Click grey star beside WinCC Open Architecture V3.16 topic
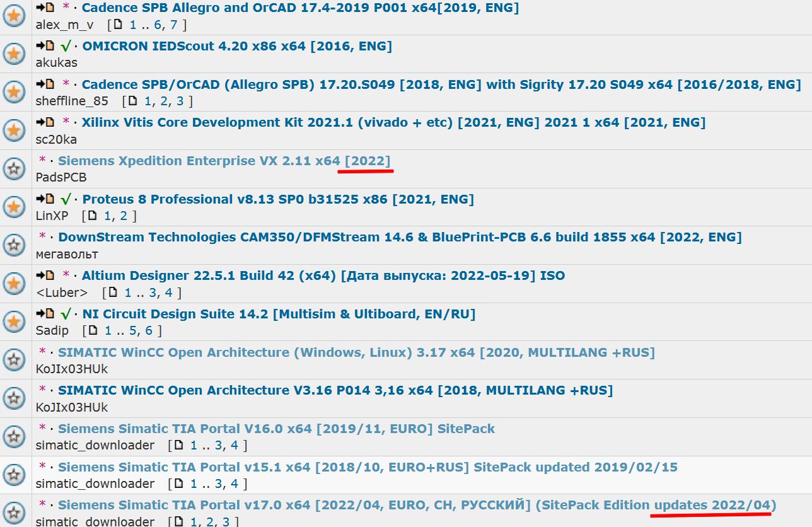This screenshot has width=812, height=527. pos(14,398)
